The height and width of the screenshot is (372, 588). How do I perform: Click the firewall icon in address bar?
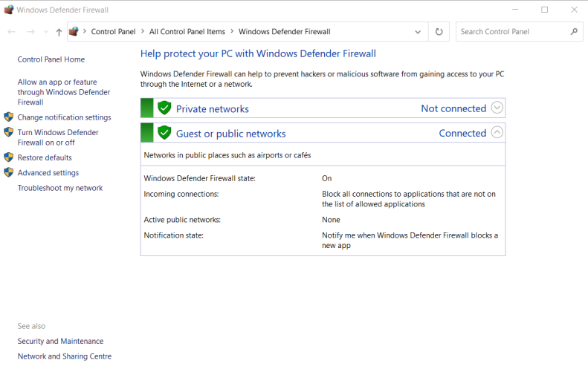pyautogui.click(x=74, y=31)
